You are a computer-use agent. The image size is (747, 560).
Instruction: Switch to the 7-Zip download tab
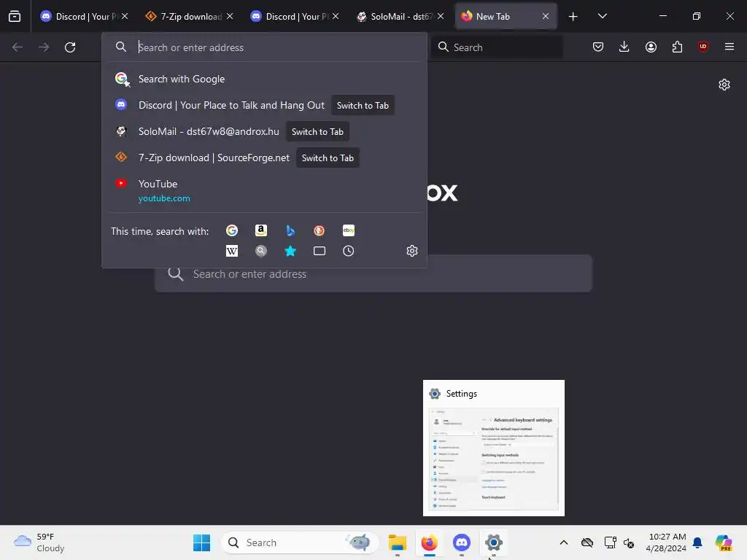[183, 17]
